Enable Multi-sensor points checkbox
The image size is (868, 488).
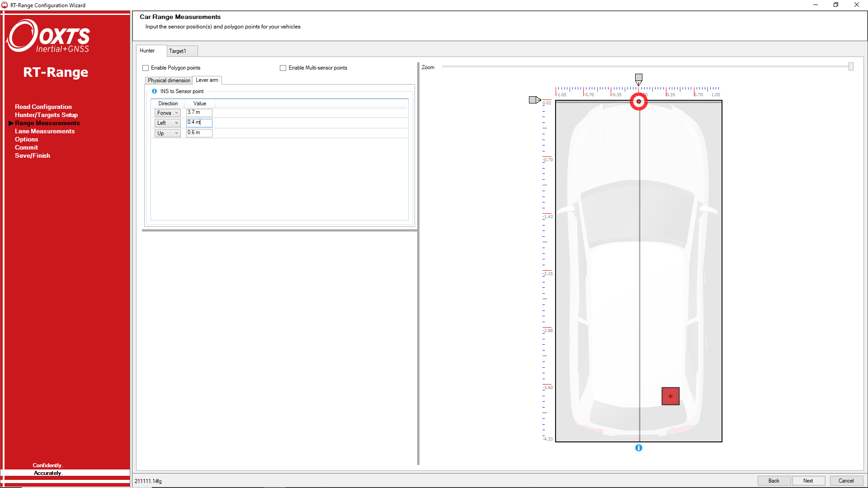click(283, 68)
